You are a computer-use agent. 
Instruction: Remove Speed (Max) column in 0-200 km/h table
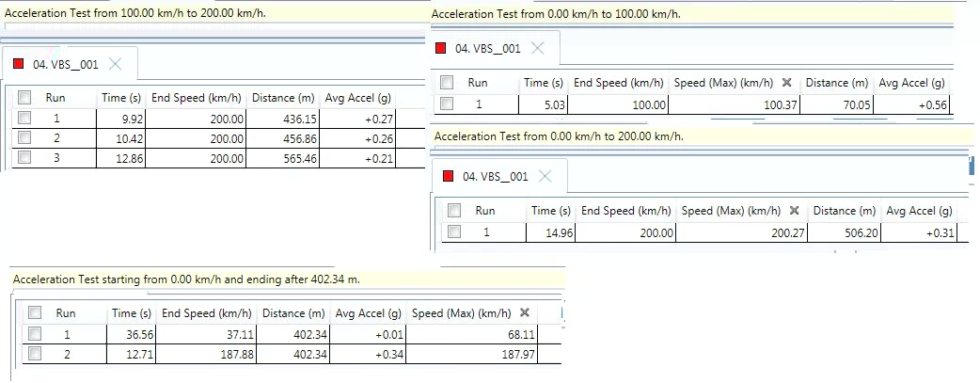point(795,211)
